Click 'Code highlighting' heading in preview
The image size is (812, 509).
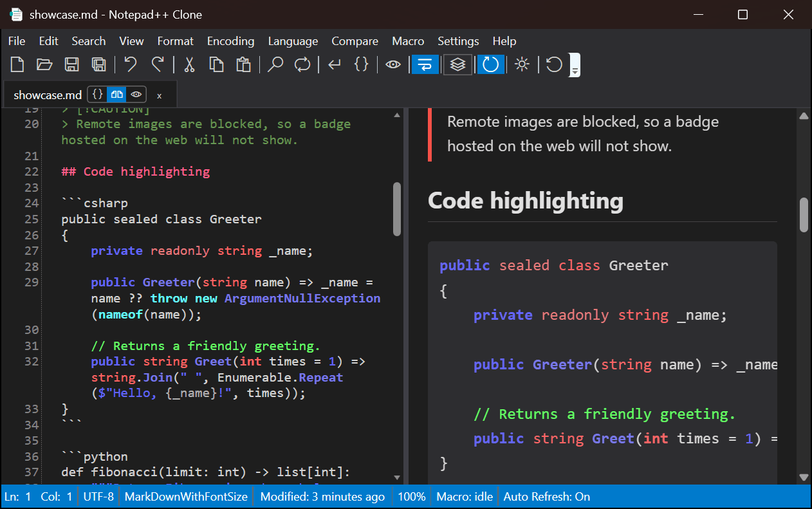tap(526, 201)
